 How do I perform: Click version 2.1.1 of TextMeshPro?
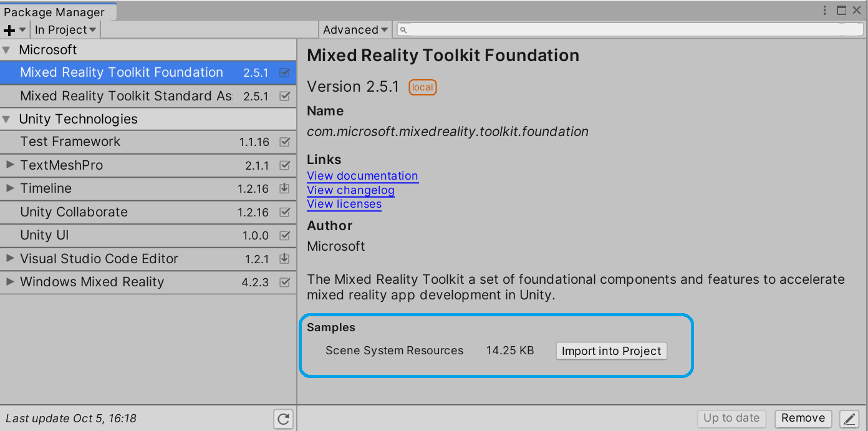257,166
